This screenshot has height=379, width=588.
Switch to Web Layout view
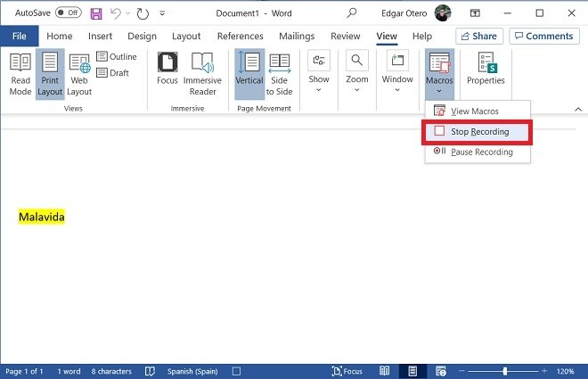[79, 74]
